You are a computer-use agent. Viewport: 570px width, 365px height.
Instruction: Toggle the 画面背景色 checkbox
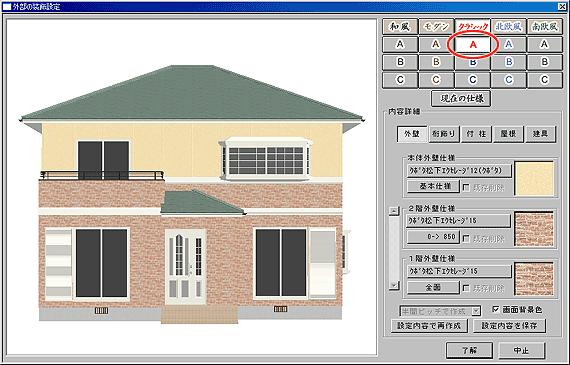point(496,309)
